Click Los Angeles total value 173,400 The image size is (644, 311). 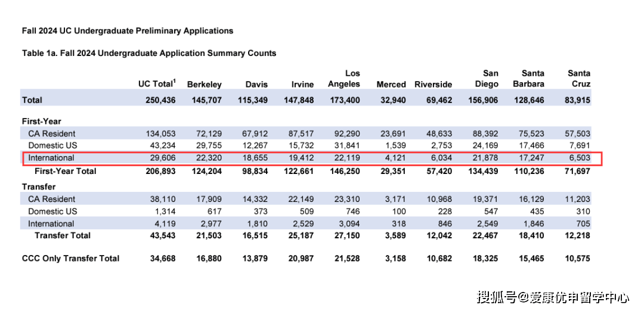[345, 100]
